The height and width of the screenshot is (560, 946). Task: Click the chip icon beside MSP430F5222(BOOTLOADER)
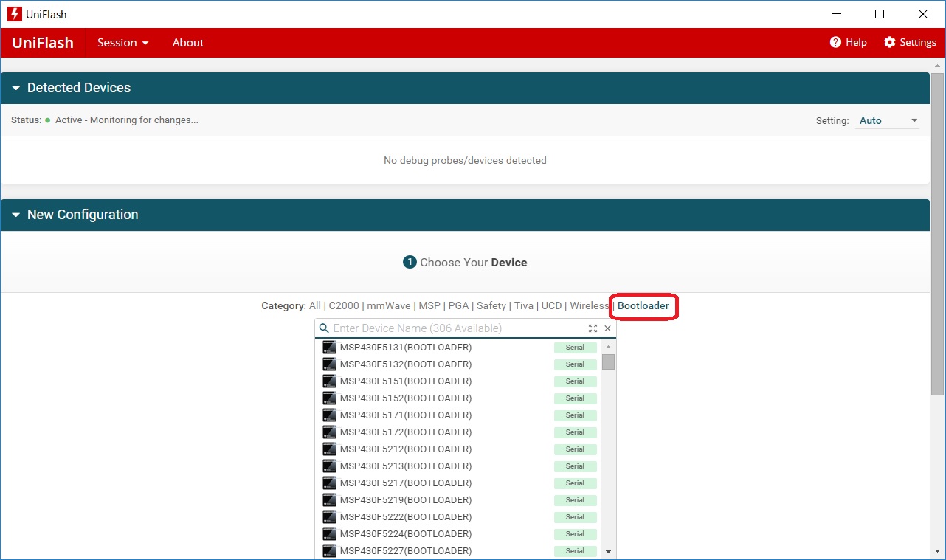click(329, 517)
